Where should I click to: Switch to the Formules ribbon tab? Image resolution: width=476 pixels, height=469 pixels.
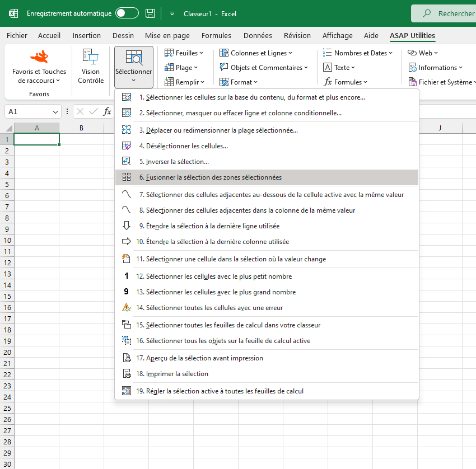pyautogui.click(x=216, y=35)
